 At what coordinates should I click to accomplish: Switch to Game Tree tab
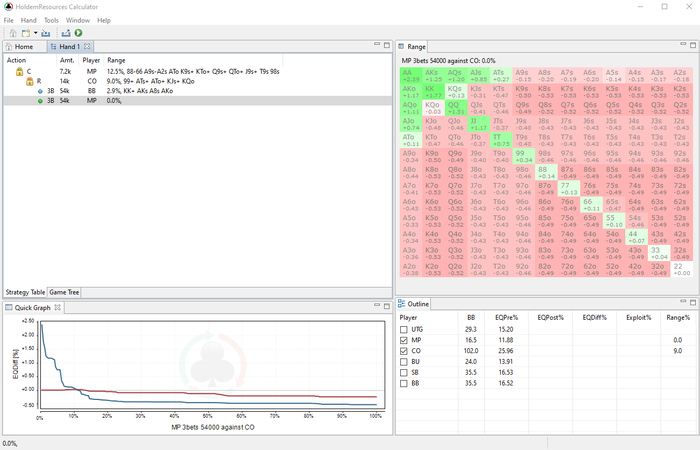(64, 292)
